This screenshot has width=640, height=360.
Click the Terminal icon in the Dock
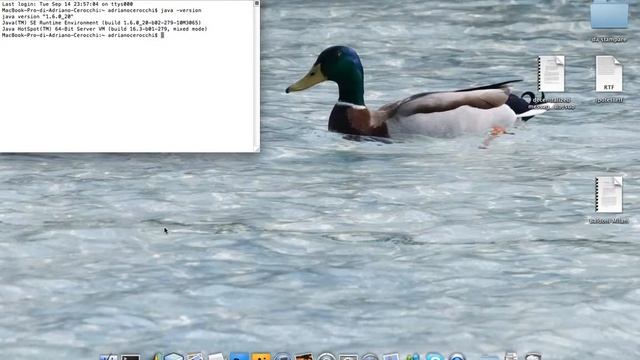click(131, 357)
